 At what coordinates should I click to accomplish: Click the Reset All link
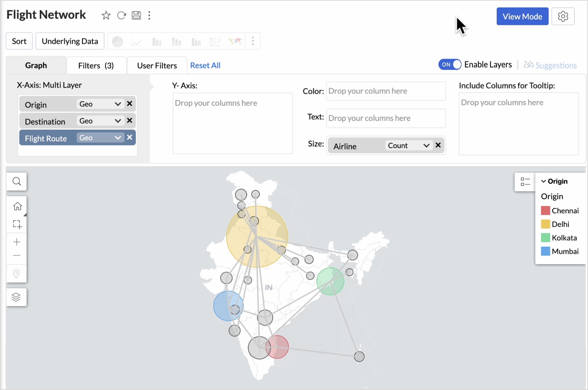click(205, 66)
